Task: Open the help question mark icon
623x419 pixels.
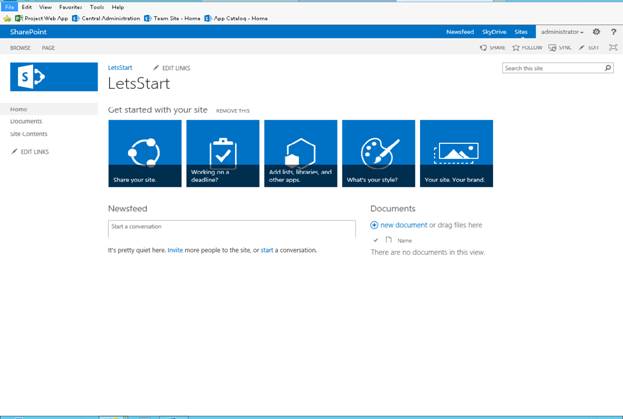Action: click(x=613, y=32)
